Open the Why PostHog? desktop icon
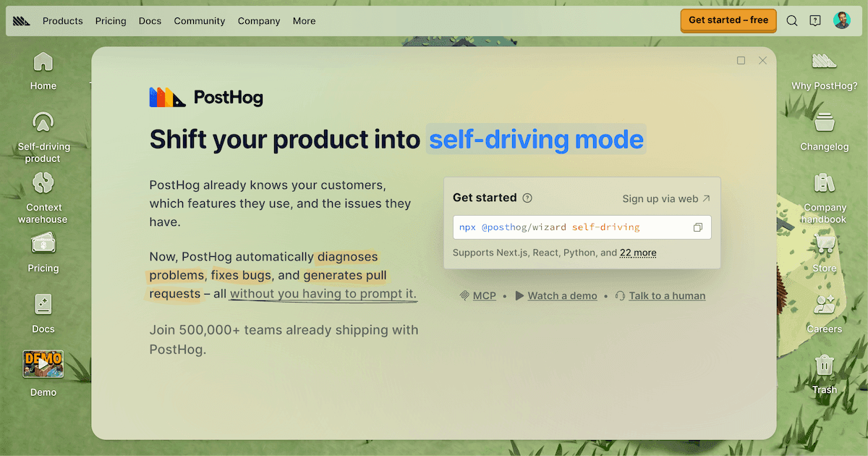The image size is (868, 456). pos(824,71)
